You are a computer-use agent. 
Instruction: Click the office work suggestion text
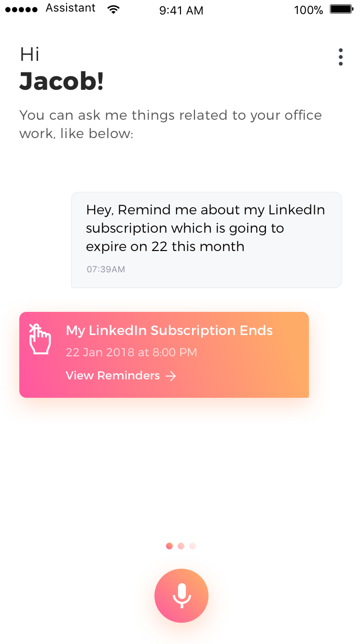(170, 124)
